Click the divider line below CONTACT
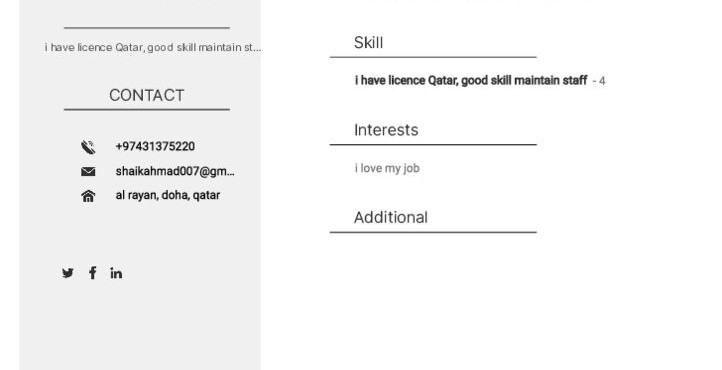The height and width of the screenshot is (370, 722). tap(146, 110)
